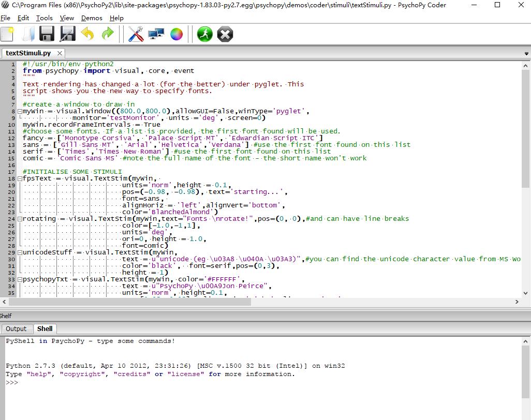Open the Edit menu
531x420 pixels.
23,18
